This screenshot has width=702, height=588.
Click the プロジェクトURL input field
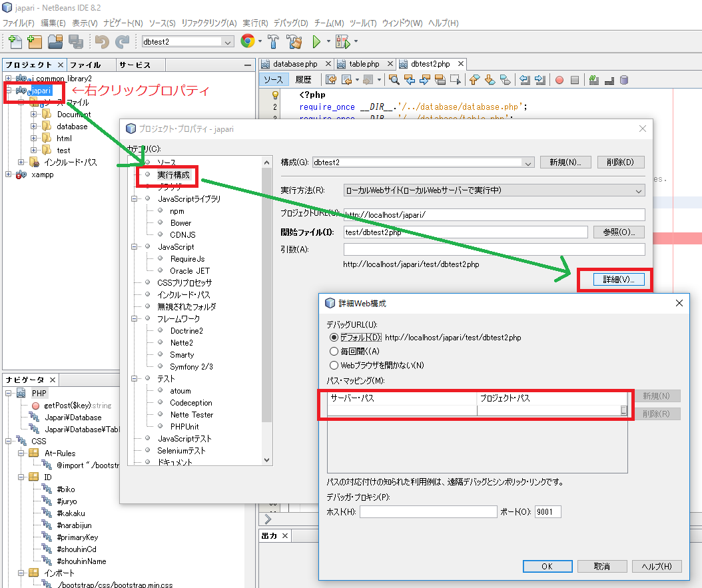[494, 215]
